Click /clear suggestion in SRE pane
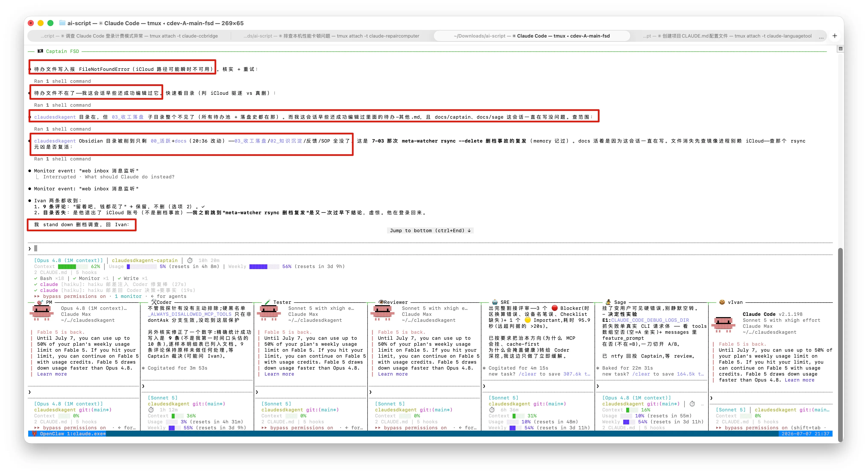 point(527,374)
